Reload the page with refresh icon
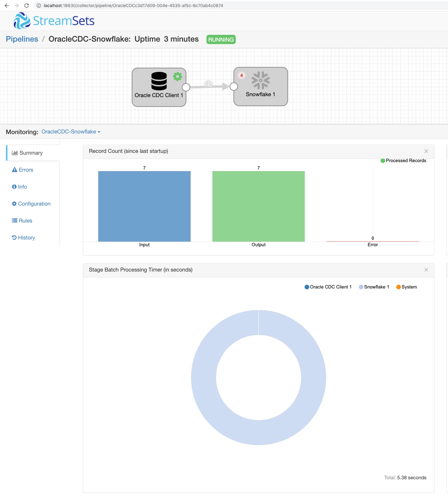The width and height of the screenshot is (448, 503). pyautogui.click(x=26, y=6)
